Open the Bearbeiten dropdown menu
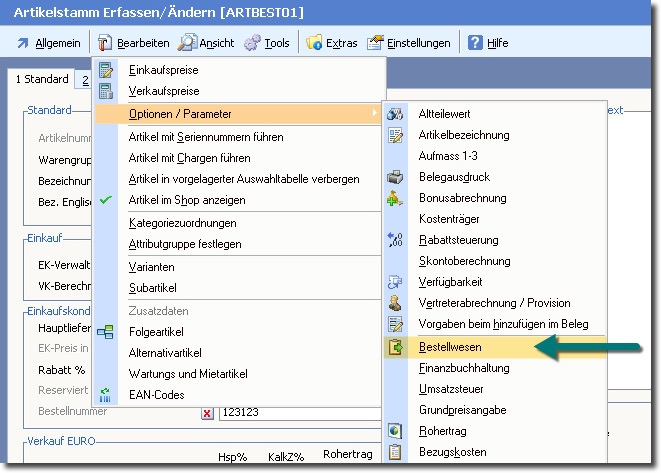Screen dimensions: 661x473 coord(132,44)
